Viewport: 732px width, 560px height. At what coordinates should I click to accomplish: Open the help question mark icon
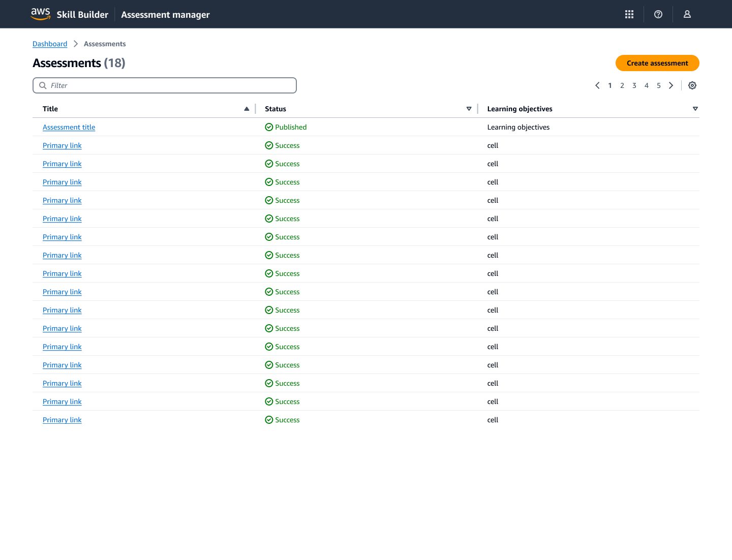(658, 14)
